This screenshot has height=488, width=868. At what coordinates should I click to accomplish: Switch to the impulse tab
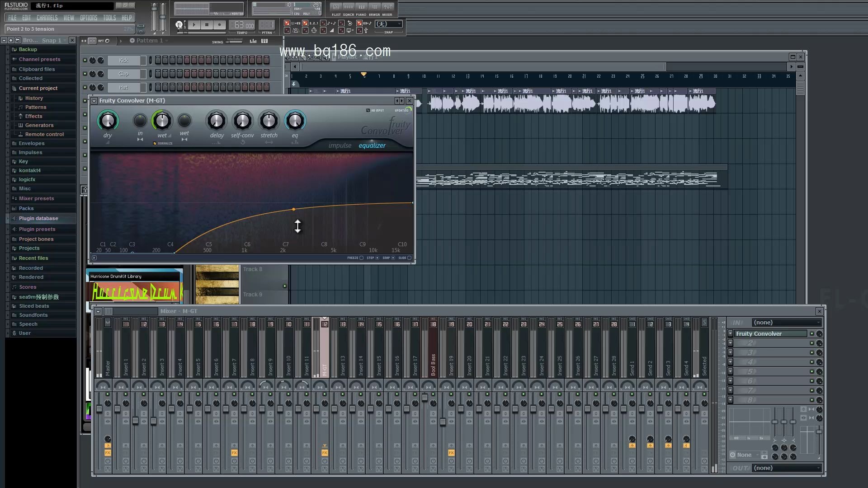point(340,145)
